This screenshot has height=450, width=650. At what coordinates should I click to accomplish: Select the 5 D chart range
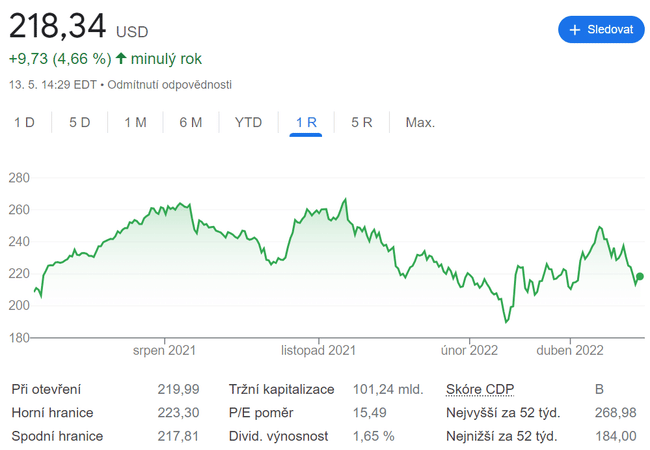click(80, 123)
